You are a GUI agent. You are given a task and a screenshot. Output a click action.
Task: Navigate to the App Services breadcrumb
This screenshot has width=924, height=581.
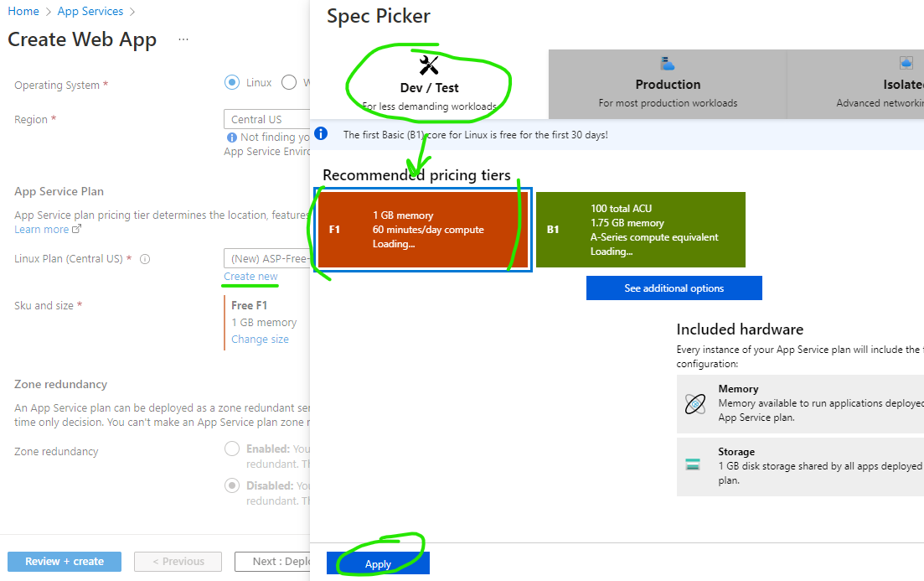click(90, 11)
